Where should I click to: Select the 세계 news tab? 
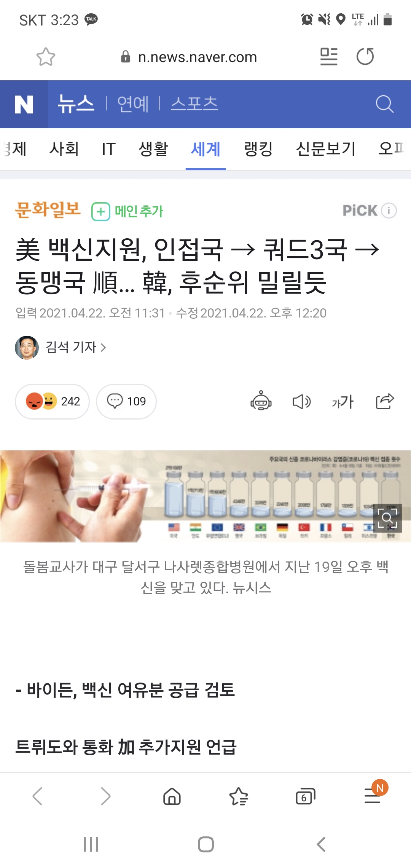point(205,149)
